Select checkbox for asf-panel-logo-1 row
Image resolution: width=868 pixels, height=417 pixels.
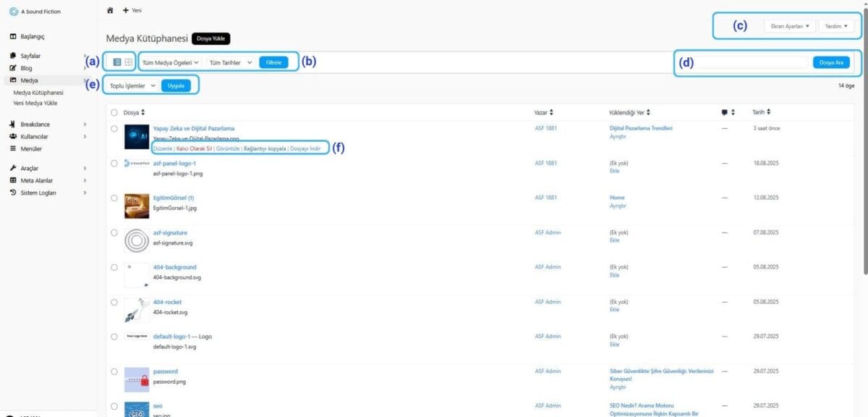(114, 164)
